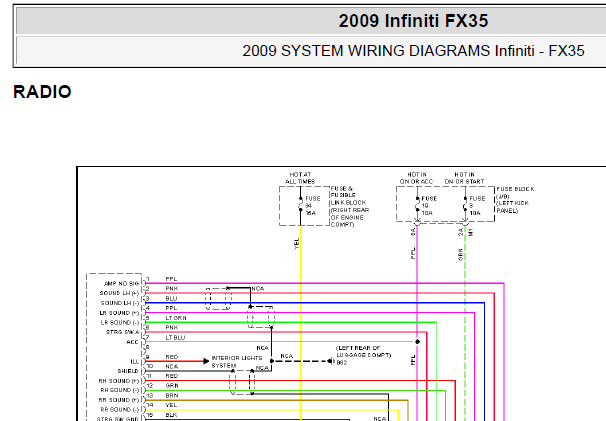Click the '(LEFT REAR OF LUGGAGE COMPT) B62' ground label
Image resolution: width=606 pixels, height=421 pixels.
pyautogui.click(x=363, y=355)
